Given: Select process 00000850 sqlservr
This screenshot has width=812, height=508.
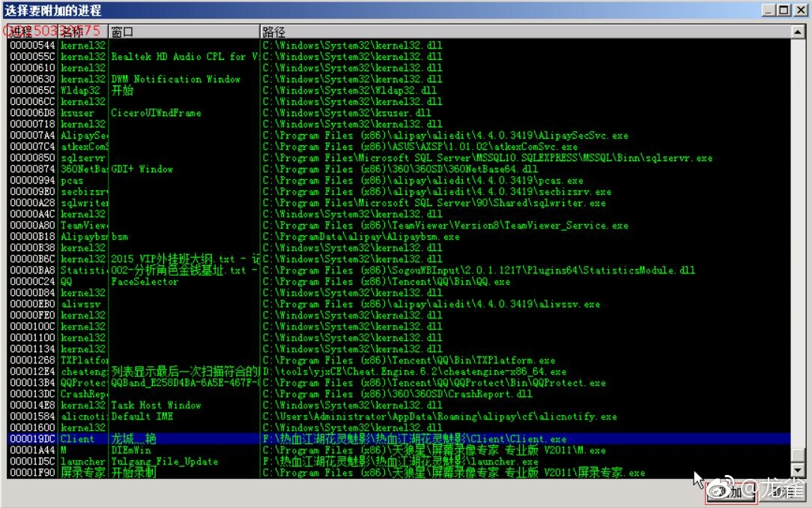Looking at the screenshot, I should click(399, 157).
